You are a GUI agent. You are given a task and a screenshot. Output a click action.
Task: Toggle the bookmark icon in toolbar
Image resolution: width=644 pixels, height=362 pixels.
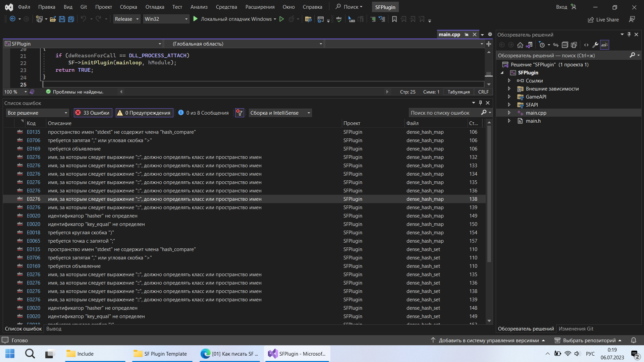[x=394, y=19]
